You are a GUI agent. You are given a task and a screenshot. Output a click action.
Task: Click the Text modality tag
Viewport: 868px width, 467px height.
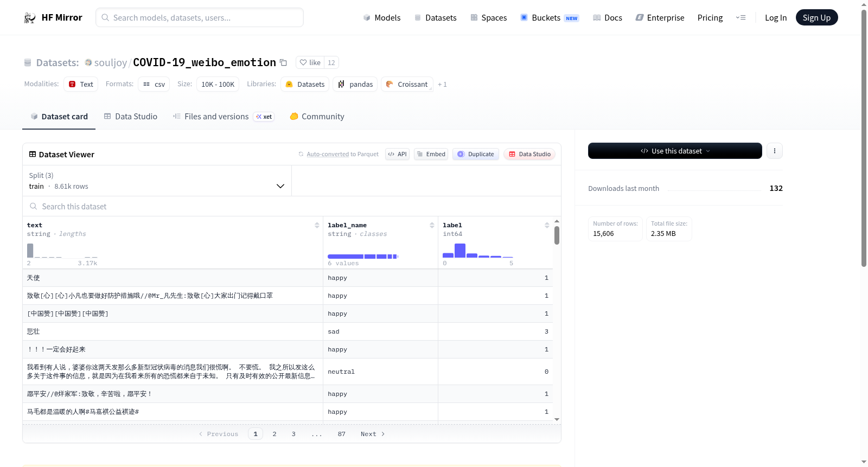click(81, 84)
